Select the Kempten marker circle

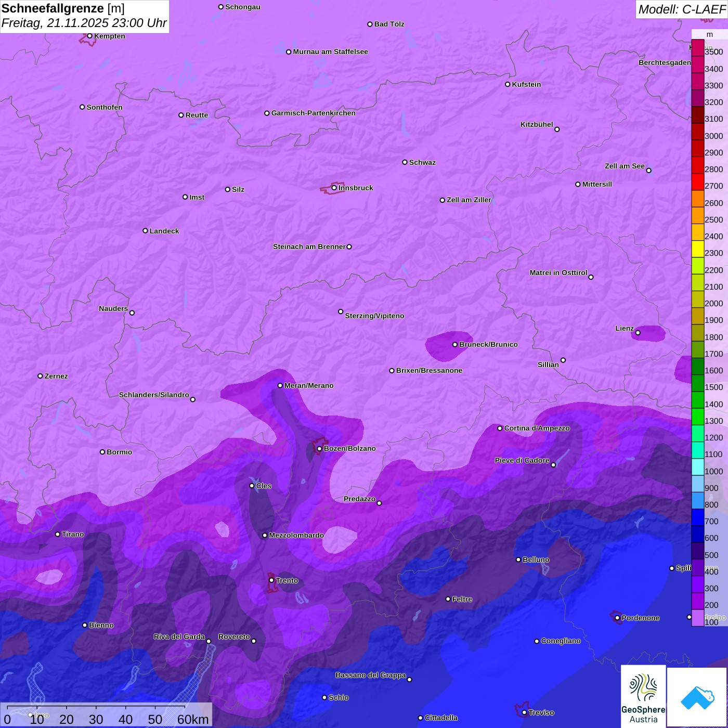89,36
